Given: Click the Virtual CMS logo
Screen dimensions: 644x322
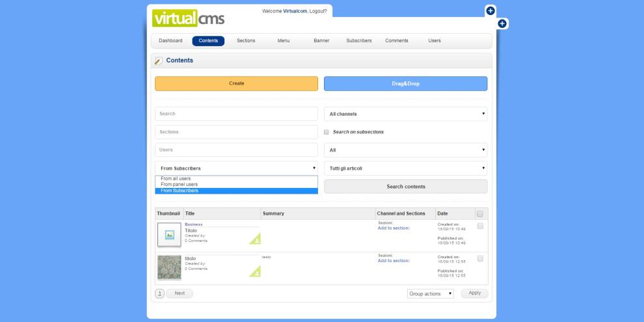Looking at the screenshot, I should click(189, 18).
